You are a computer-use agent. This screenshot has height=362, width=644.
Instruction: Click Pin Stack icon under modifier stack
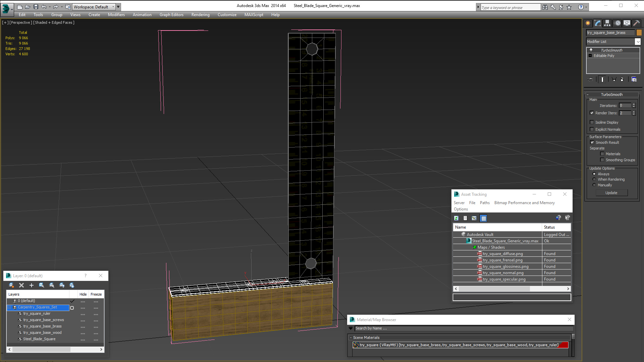(591, 79)
